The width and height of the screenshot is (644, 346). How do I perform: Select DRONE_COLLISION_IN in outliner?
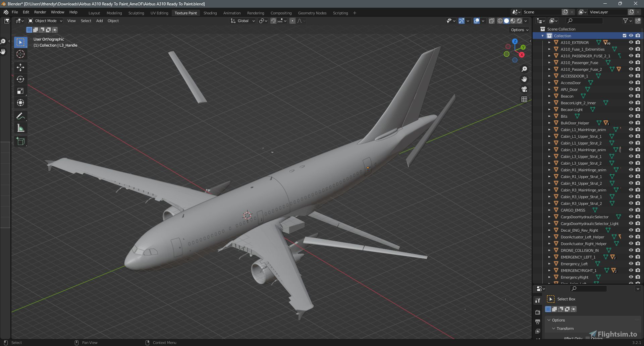(x=579, y=250)
